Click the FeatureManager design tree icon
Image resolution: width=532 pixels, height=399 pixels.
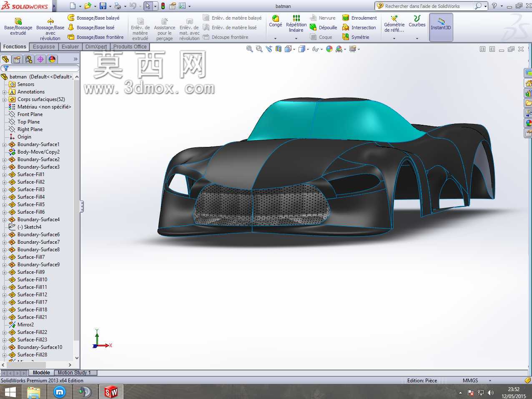coord(5,59)
